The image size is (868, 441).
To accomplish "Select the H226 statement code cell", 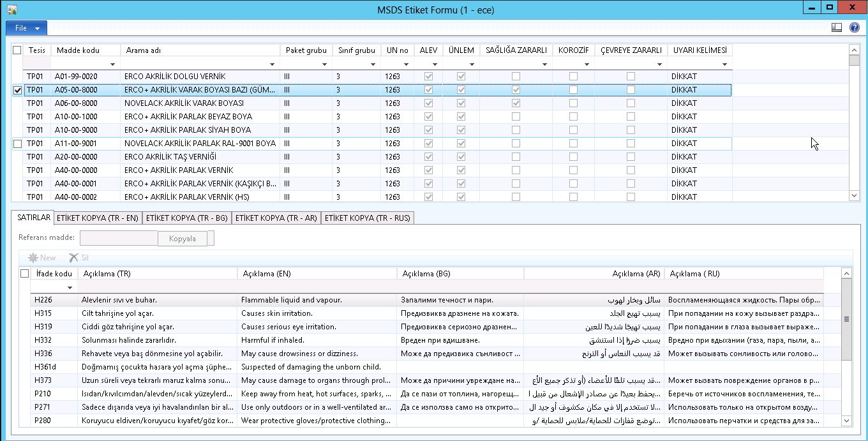I will point(54,300).
